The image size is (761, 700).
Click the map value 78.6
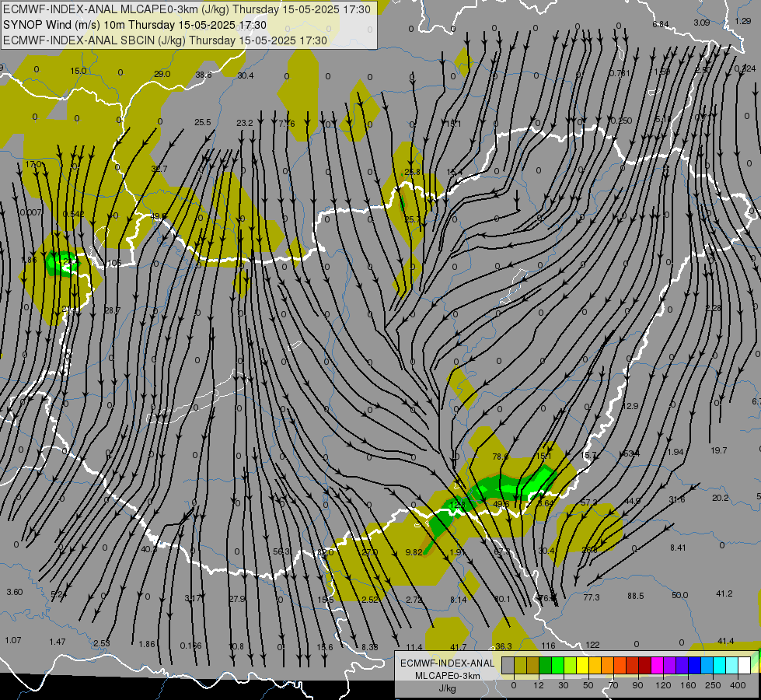[x=501, y=457]
